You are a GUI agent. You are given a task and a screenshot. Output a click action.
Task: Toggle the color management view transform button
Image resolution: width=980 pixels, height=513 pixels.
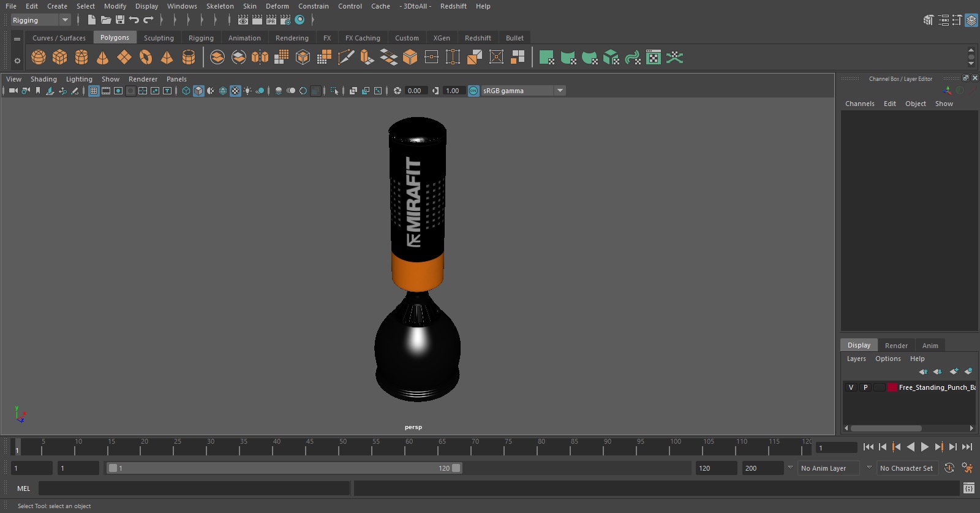[x=473, y=91]
